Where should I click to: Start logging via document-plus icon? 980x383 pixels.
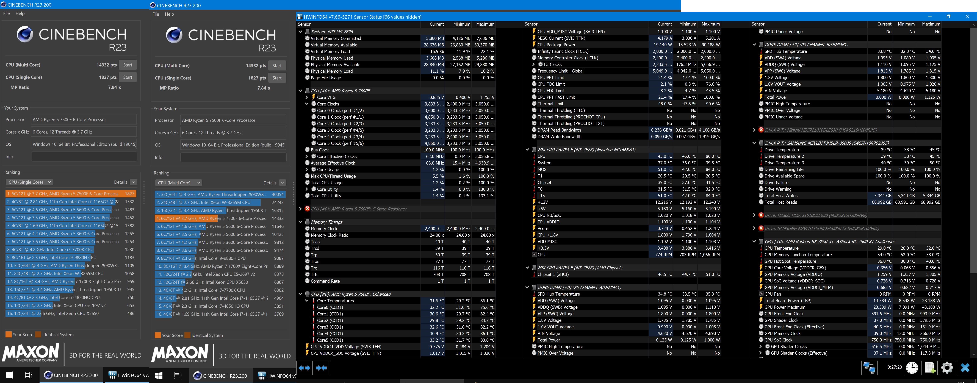(x=929, y=368)
